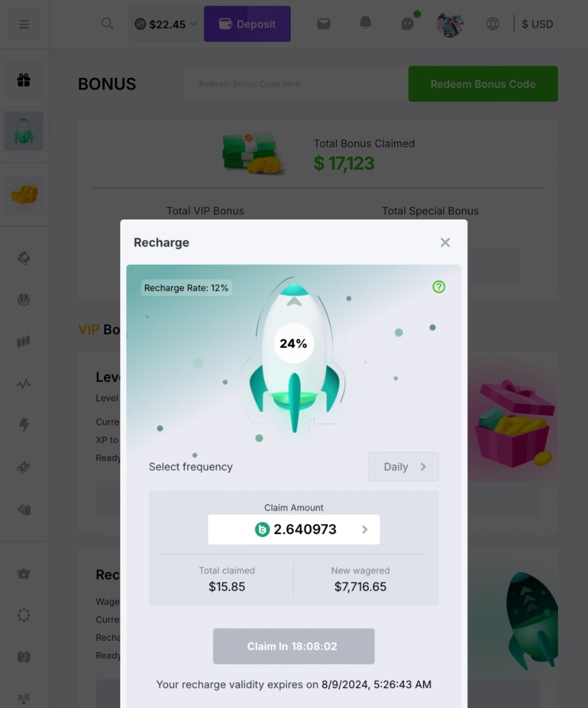The height and width of the screenshot is (708, 588).
Task: Click the globe language icon
Action: [492, 24]
